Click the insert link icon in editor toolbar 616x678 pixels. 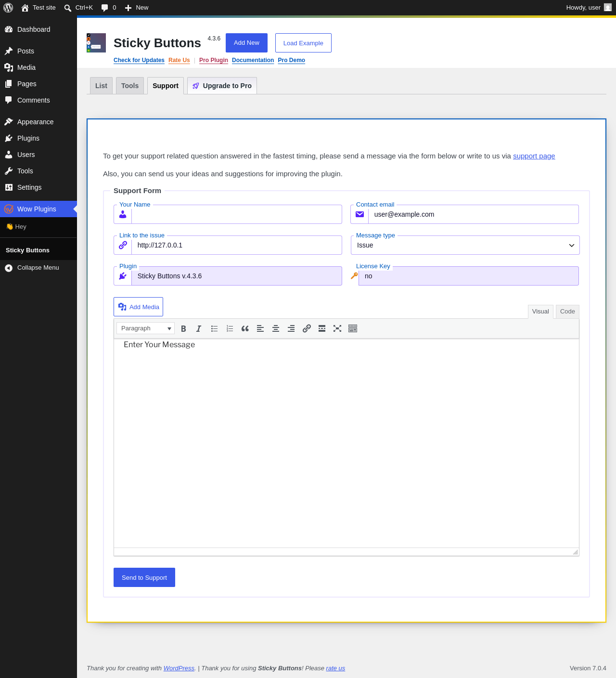coord(307,328)
